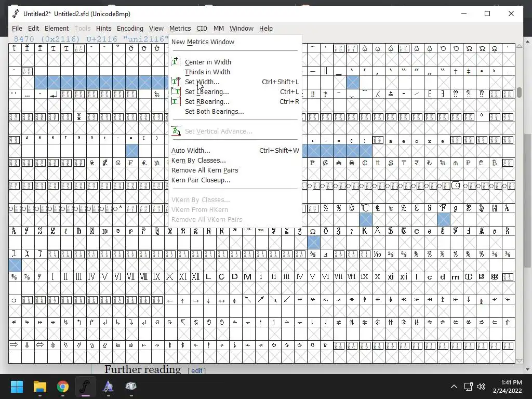Switch to FontForge via taskbar icon
Image resolution: width=532 pixels, height=399 pixels.
(x=86, y=386)
